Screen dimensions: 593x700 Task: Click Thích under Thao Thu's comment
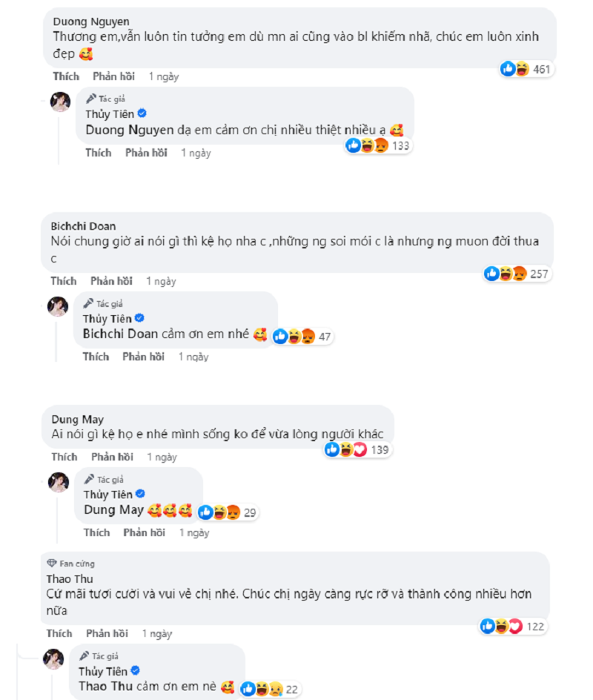coord(59,633)
